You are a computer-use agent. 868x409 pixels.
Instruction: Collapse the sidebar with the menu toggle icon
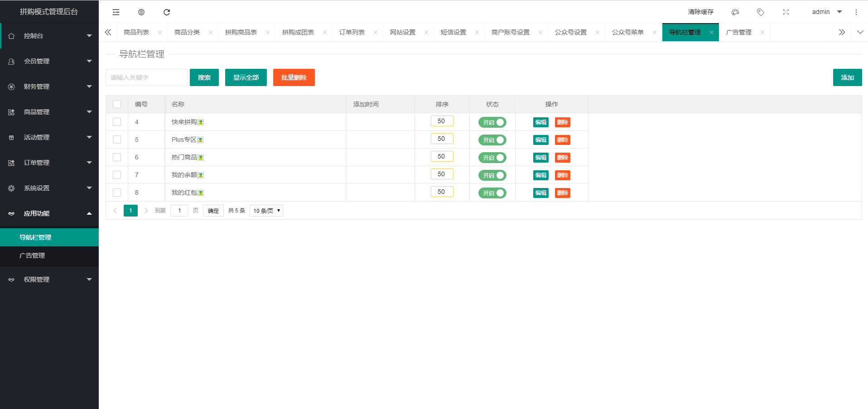click(x=116, y=12)
